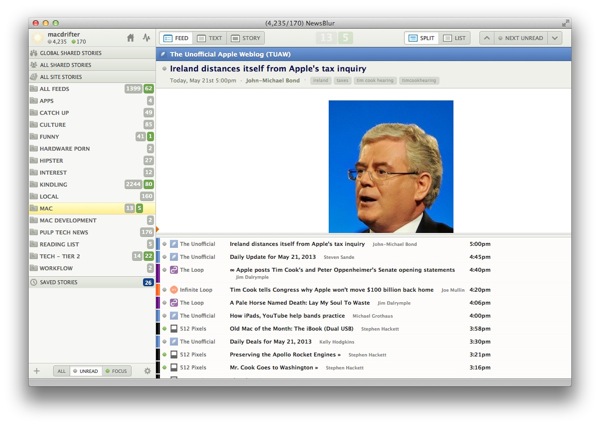Viewport: 600px width, 426px height.
Task: Click the All Shared Stories people icon
Action: point(34,65)
